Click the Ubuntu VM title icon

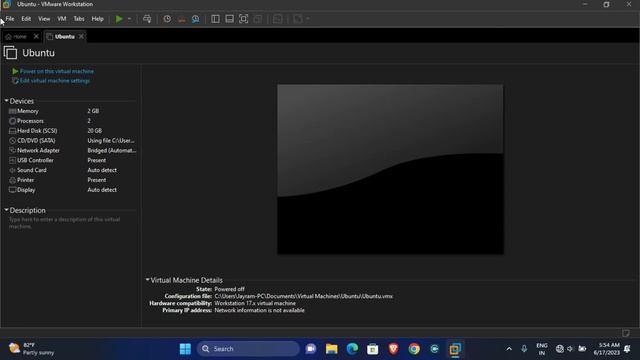[10, 53]
